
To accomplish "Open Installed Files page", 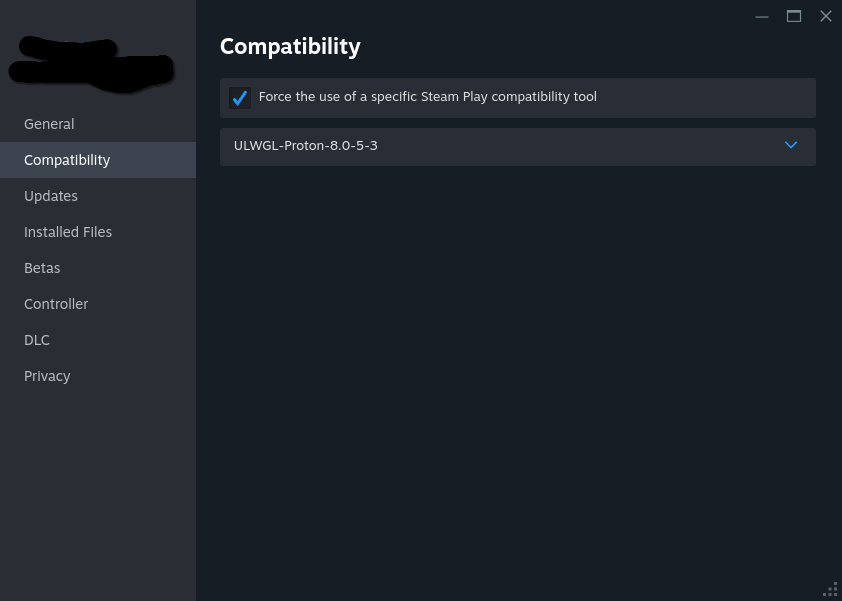I will (x=68, y=232).
